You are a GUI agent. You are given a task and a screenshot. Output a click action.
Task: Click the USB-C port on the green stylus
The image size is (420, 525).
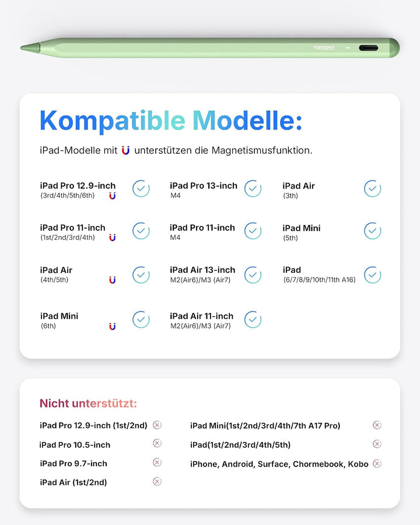[x=369, y=48]
